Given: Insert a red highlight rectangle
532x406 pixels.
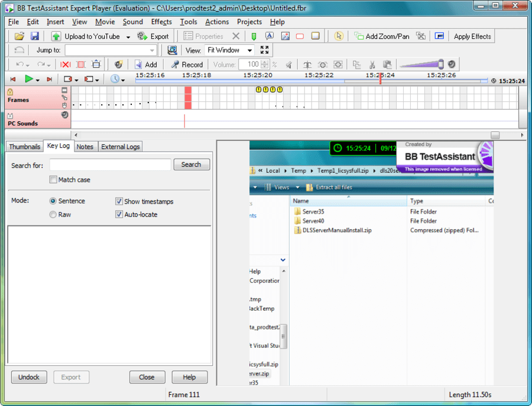Looking at the screenshot, I should (300, 36).
